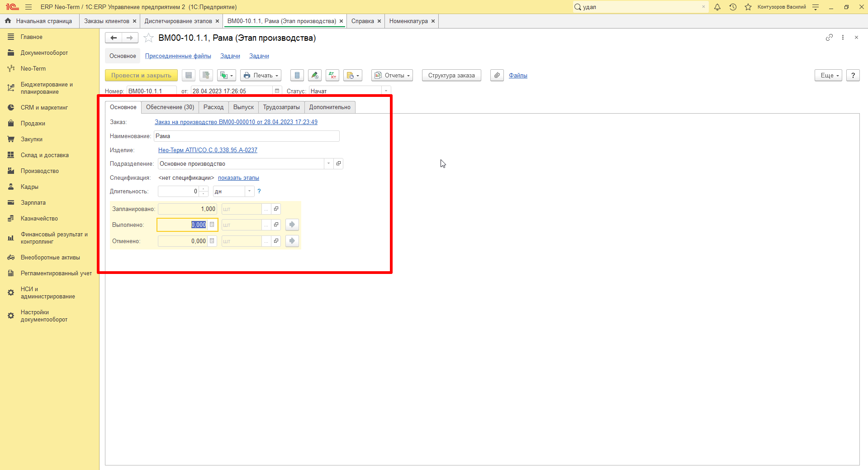Click the Провести и закрыть button

(x=141, y=75)
